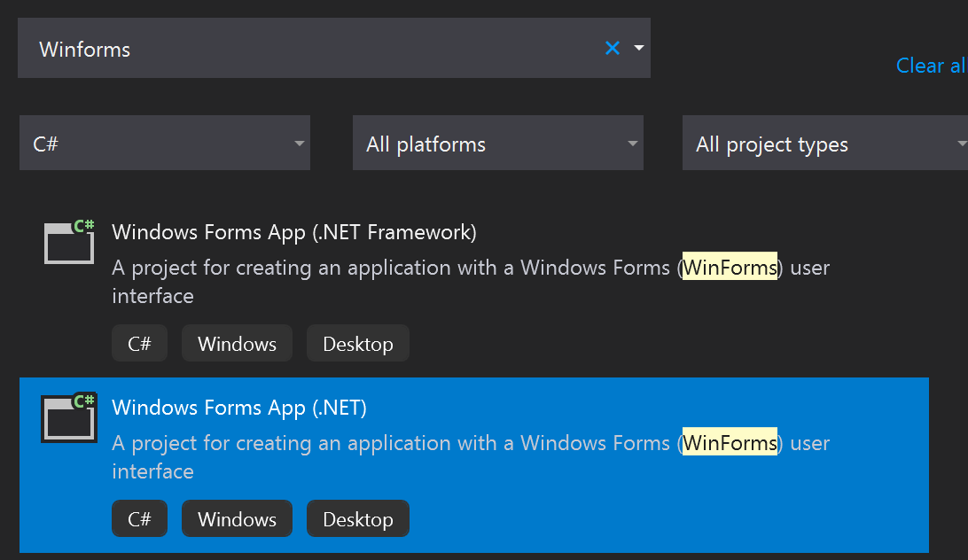This screenshot has height=560, width=968.
Task: Select the Windows Forms App (.NET Framework) template icon
Action: tap(68, 242)
